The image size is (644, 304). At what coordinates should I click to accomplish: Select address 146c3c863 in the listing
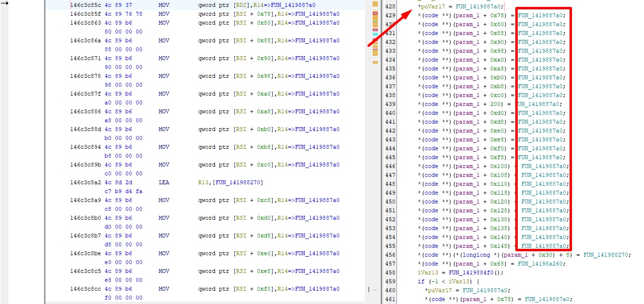[85, 23]
